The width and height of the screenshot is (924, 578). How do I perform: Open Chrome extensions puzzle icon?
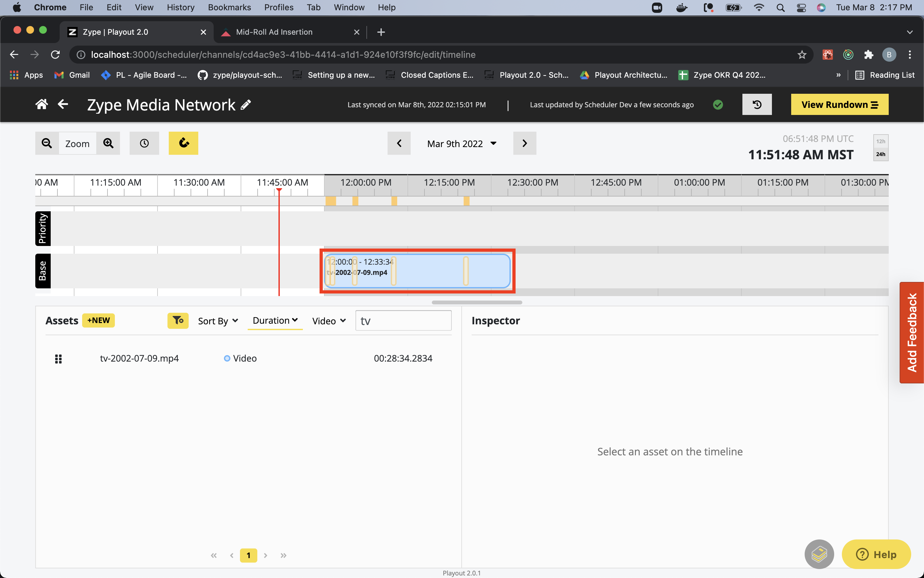(x=868, y=55)
